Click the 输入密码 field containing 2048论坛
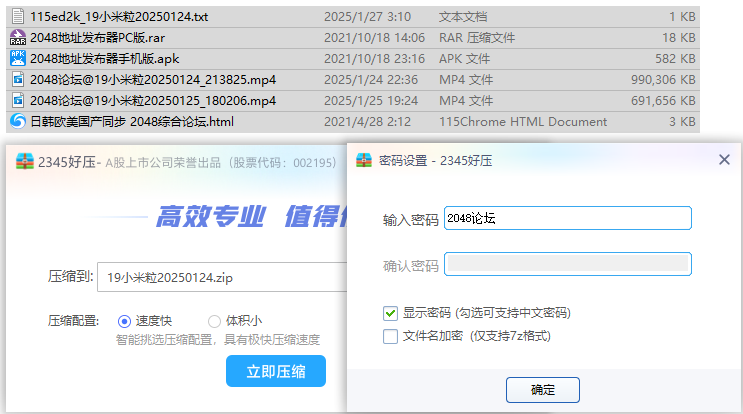This screenshot has height=414, width=743. (x=568, y=218)
